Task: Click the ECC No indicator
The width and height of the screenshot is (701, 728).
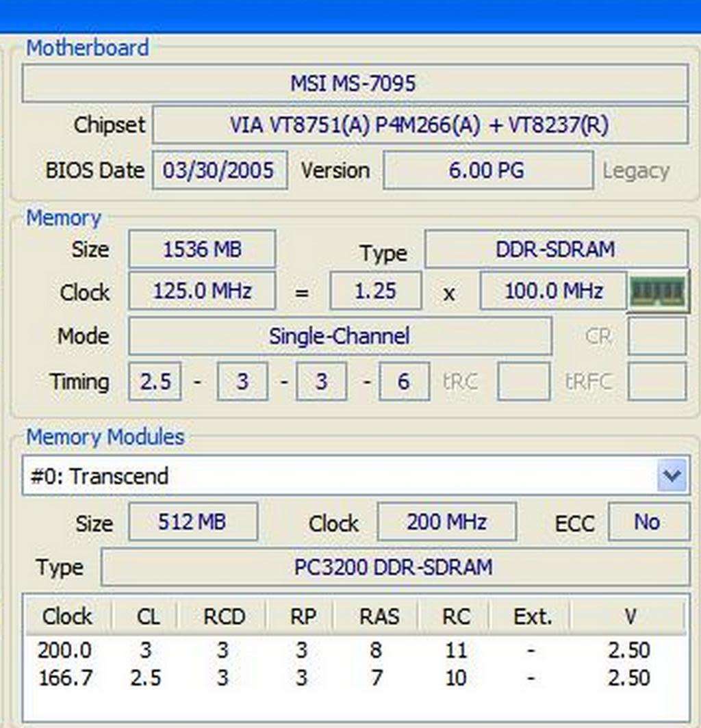Action: coord(648,521)
